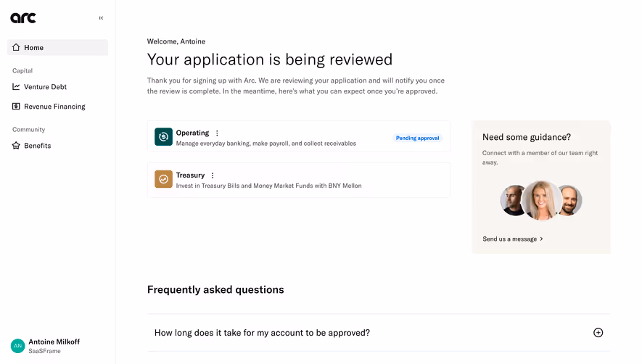Click Welcome, Antoine text
The image size is (642, 364).
176,41
